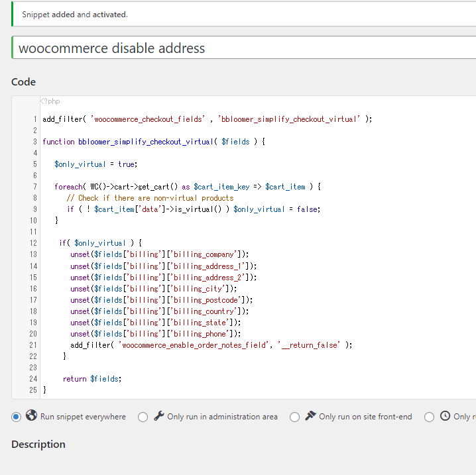The width and height of the screenshot is (476, 475).
Task: Choose the last radio button beside clock icon
Action: tap(429, 417)
